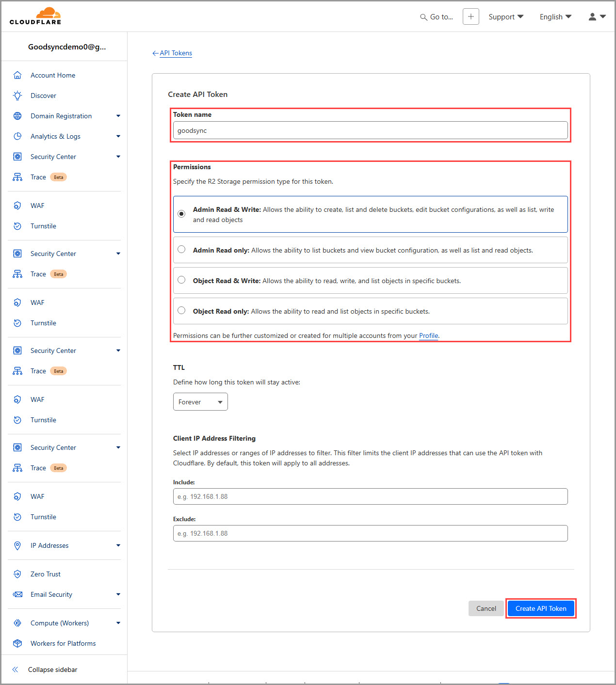This screenshot has width=616, height=685.
Task: Click the IP Addresses pin icon
Action: tap(17, 545)
